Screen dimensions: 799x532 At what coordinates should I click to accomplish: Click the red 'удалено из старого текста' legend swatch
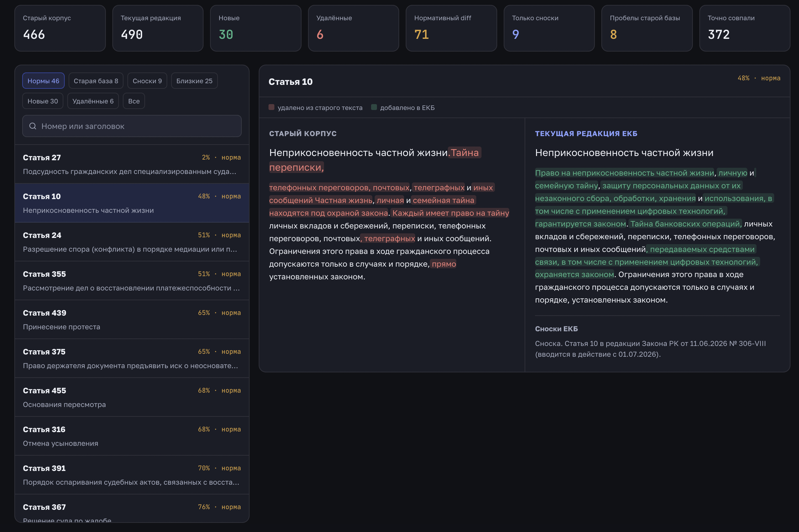[271, 107]
